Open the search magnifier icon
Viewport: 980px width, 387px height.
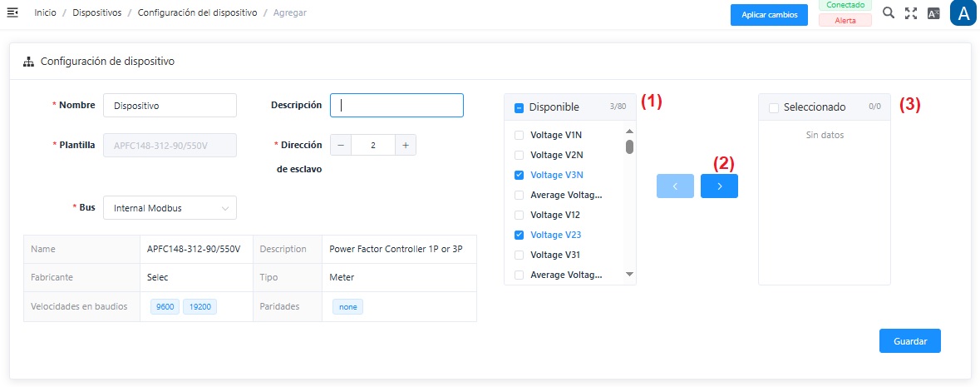pos(889,13)
